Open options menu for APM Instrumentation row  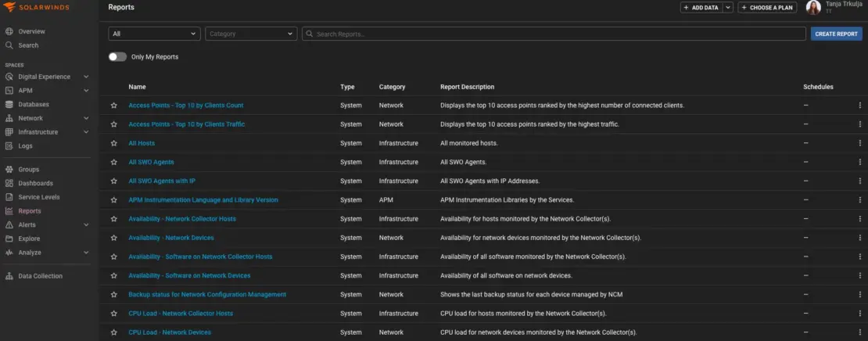tap(859, 200)
